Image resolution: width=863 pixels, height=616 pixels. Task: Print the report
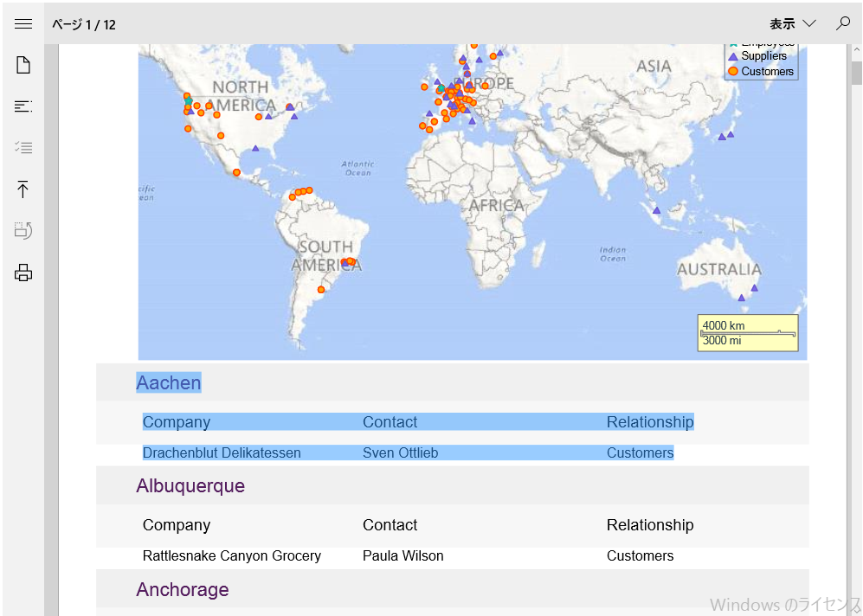coord(23,273)
